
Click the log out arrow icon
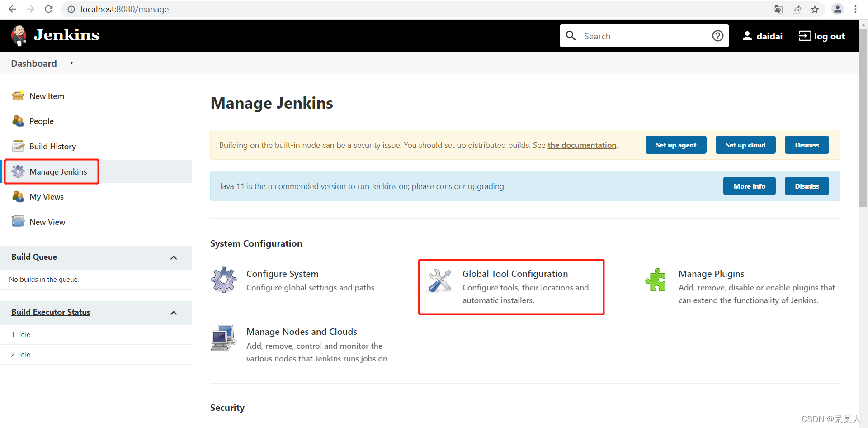[x=805, y=36]
